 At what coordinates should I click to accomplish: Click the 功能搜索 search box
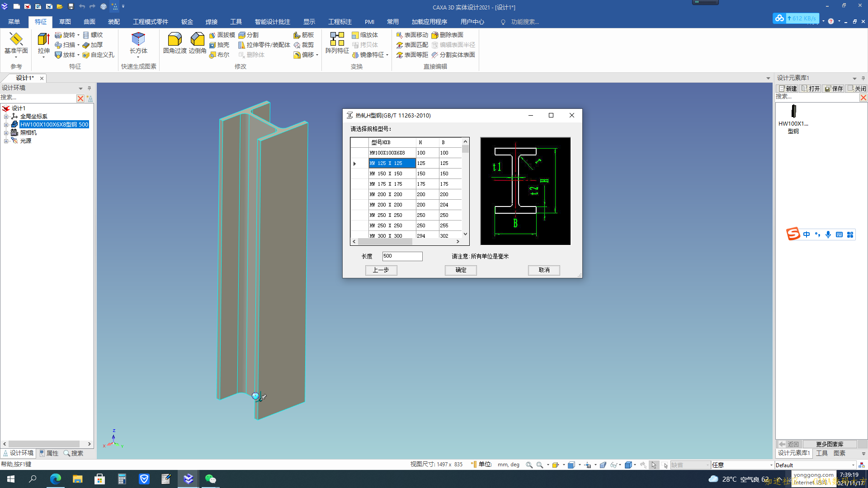(524, 22)
